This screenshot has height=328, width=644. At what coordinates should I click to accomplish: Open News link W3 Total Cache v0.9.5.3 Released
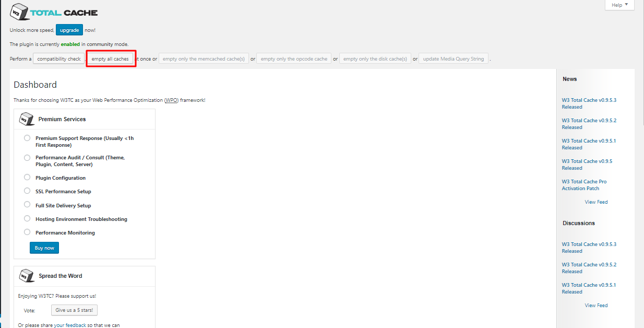(589, 103)
